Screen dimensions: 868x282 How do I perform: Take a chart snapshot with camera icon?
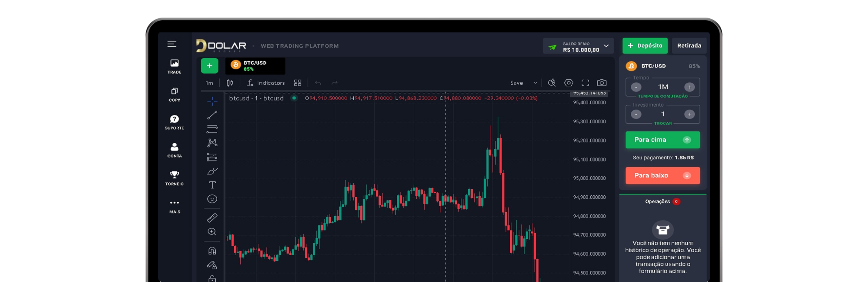pos(601,83)
